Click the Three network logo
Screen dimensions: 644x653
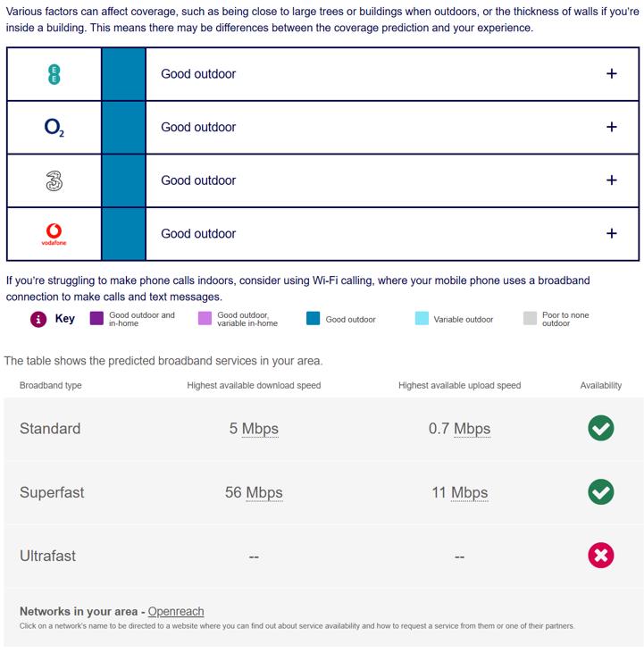(54, 180)
